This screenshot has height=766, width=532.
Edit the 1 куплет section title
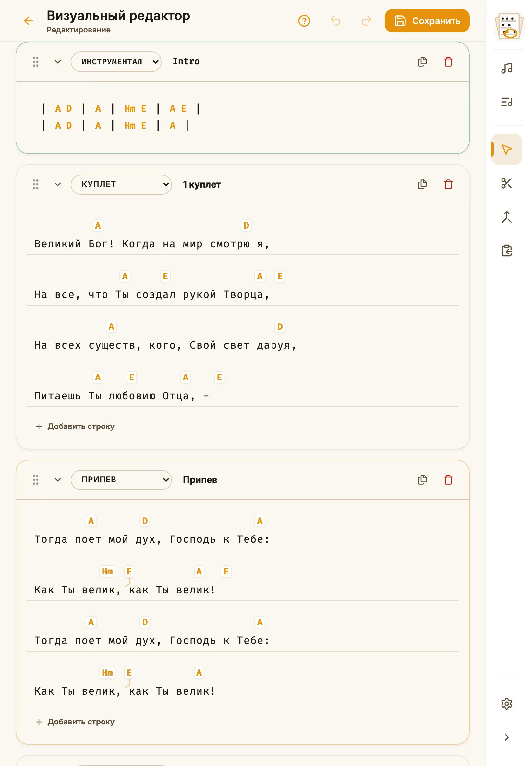pos(202,184)
